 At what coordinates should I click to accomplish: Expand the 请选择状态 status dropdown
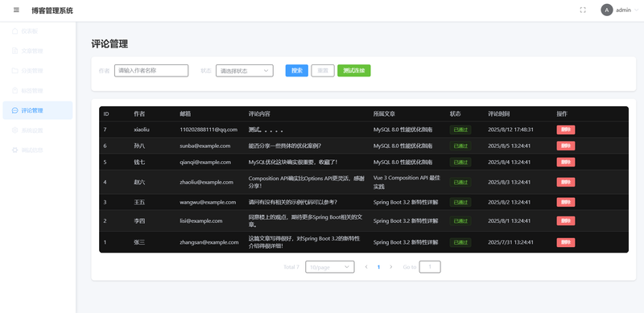point(245,71)
